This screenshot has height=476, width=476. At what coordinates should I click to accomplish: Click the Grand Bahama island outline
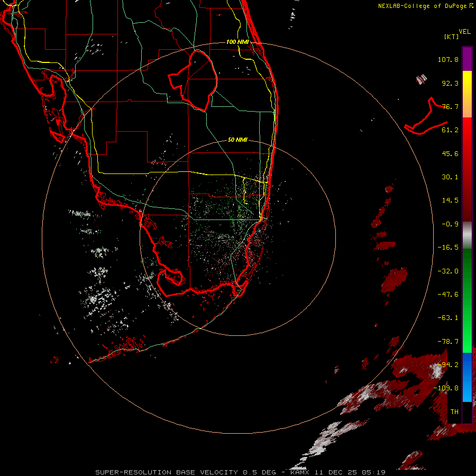coord(426,117)
